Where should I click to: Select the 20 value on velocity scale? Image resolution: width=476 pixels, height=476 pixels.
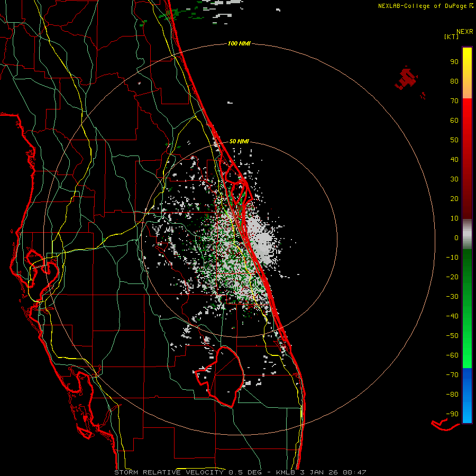pyautogui.click(x=454, y=199)
